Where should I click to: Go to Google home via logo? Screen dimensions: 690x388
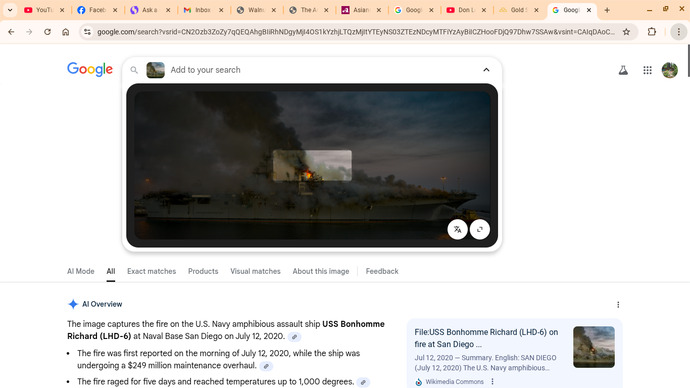(x=90, y=70)
